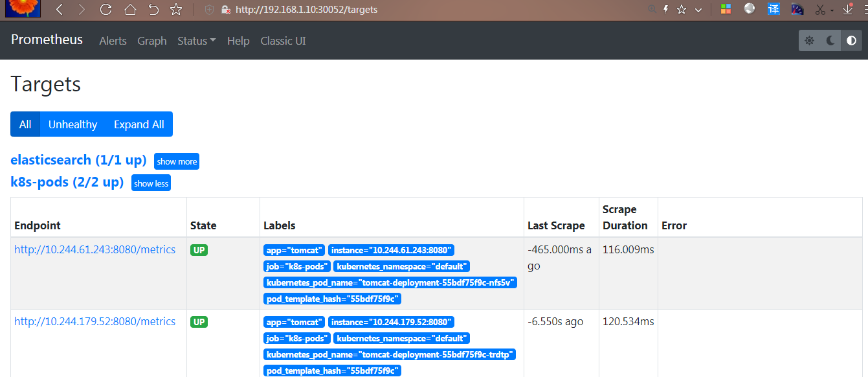Open the dropdown arrow beside scissors icon
868x377 pixels.
coord(831,10)
